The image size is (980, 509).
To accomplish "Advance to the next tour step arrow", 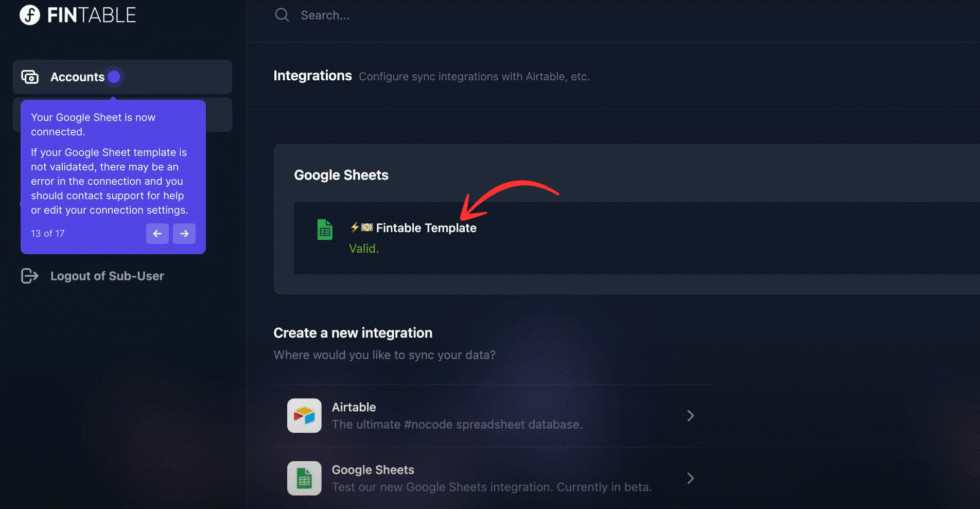I will tap(184, 234).
